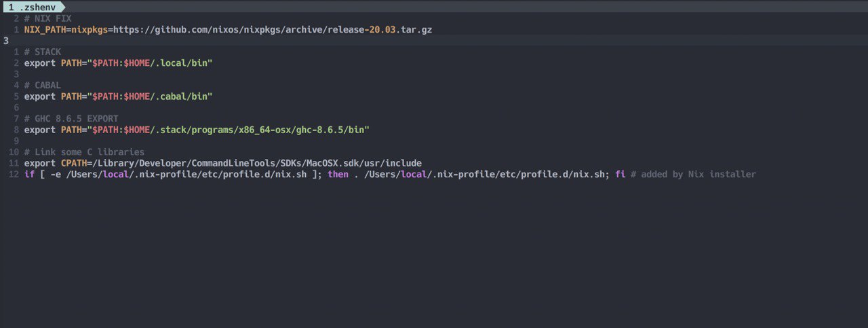Click relative line number 12 in gutter
Screen dimensions: 868x328
click(14, 175)
